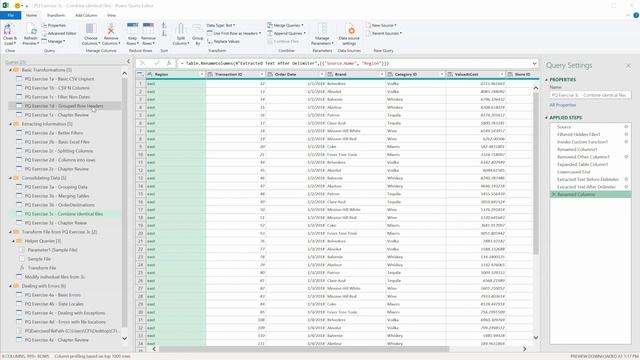The height and width of the screenshot is (360, 640).
Task: Open the Data Type: Text dropdown
Action: tap(221, 25)
